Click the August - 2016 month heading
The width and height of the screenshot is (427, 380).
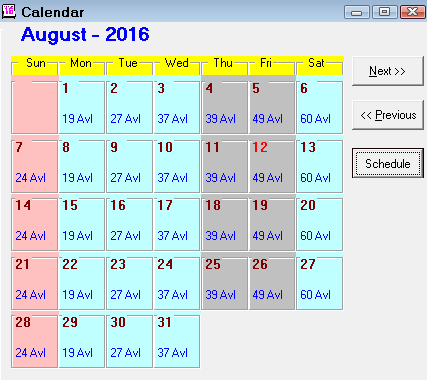(85, 35)
